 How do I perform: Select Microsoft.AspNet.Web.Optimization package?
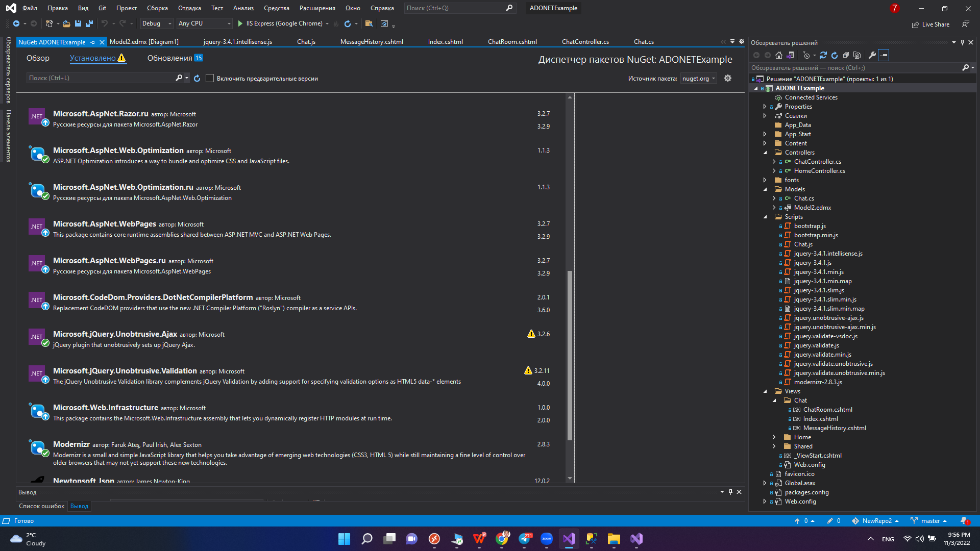tap(291, 156)
